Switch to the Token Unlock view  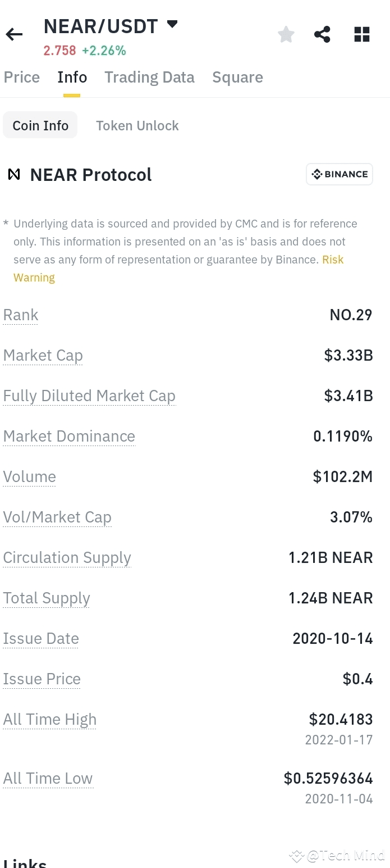point(137,125)
